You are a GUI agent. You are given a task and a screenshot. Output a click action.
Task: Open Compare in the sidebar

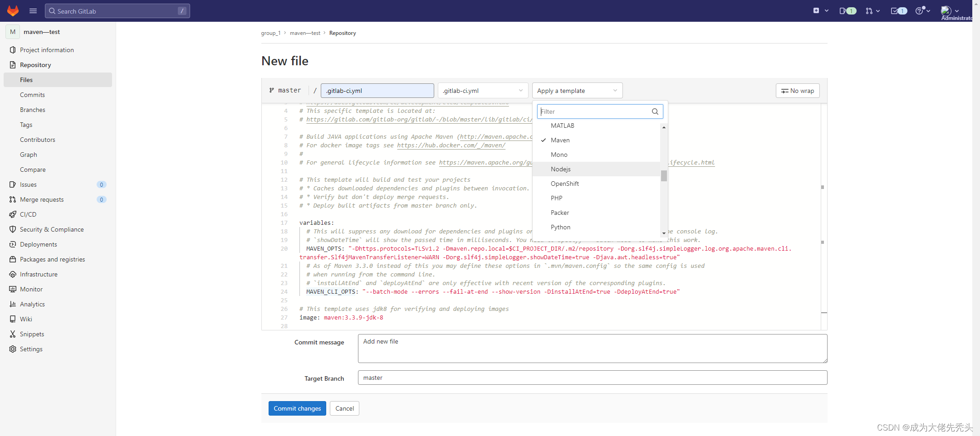[x=58, y=170]
